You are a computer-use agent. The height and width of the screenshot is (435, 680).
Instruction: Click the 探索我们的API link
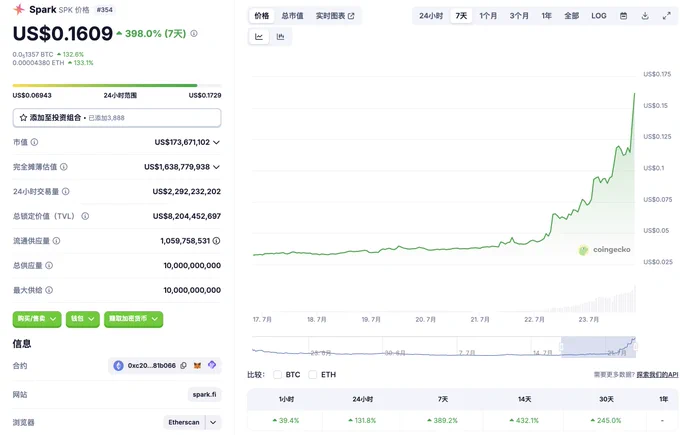657,375
